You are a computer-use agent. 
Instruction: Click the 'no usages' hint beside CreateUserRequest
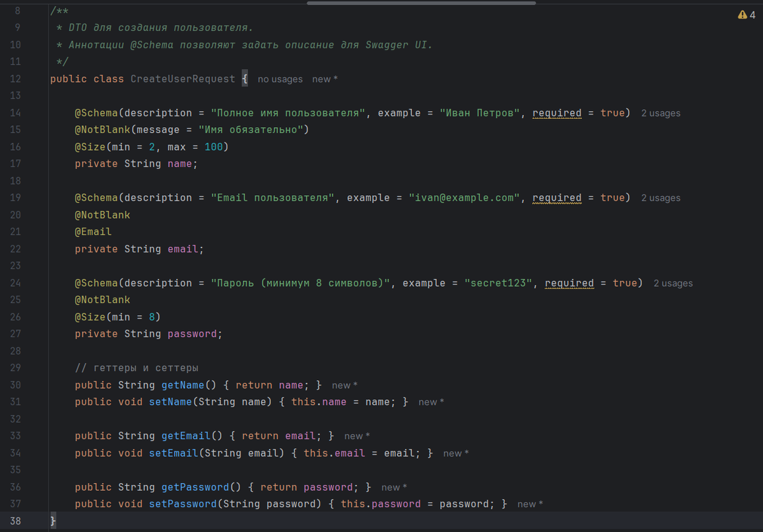[280, 79]
